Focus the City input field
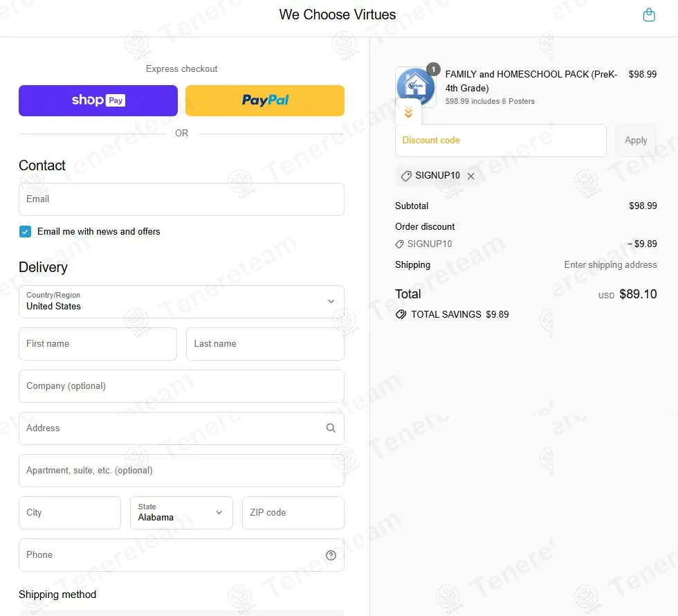This screenshot has width=678, height=616. click(70, 513)
